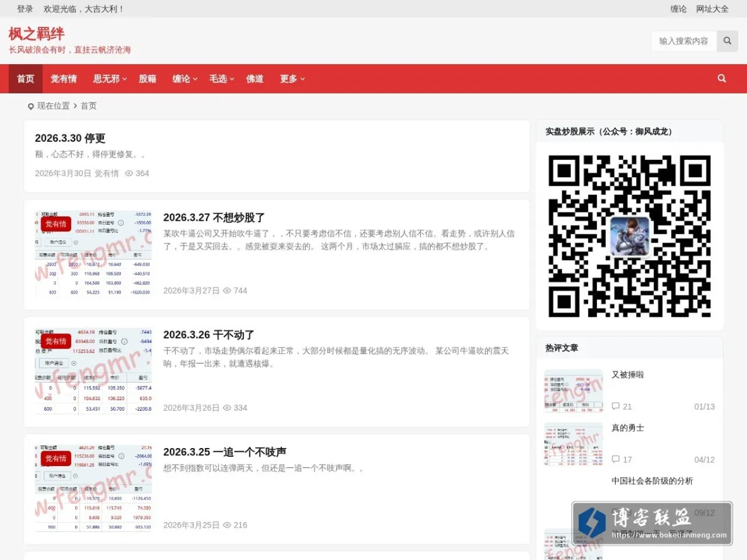Screen dimensions: 747x560
Task: Open post 2026.3.30 停更
Action: [70, 138]
